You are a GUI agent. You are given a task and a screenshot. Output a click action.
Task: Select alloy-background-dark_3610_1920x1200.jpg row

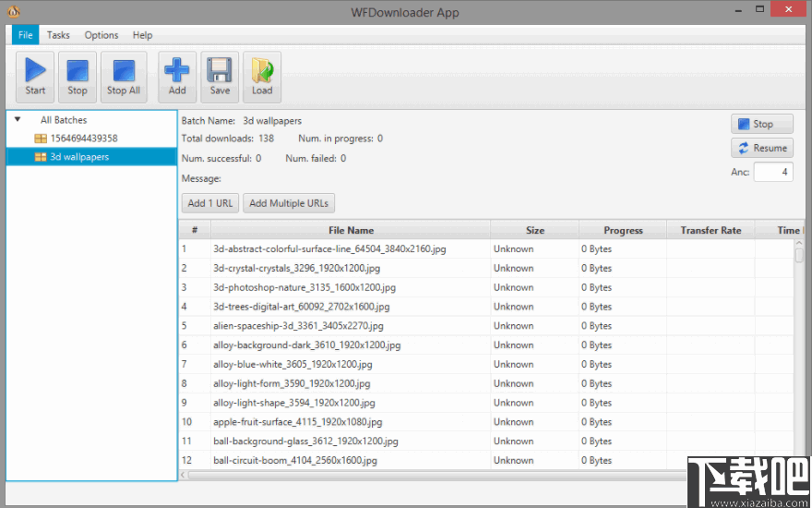(x=486, y=345)
